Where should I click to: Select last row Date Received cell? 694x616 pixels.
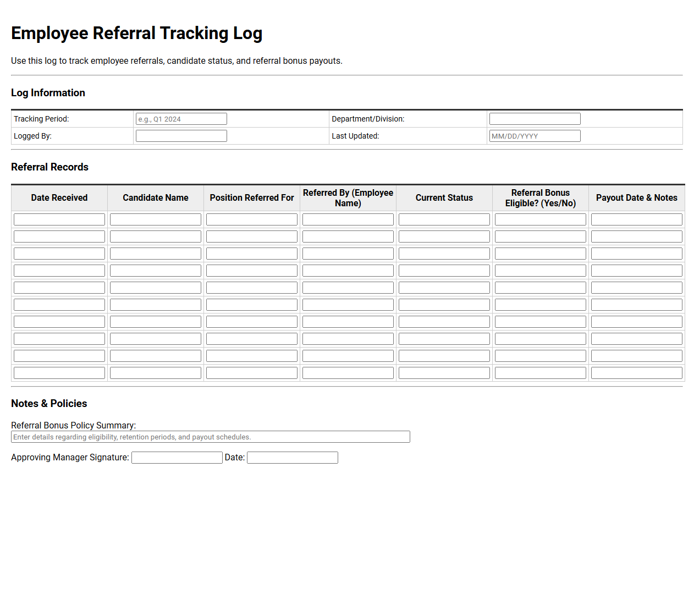59,373
